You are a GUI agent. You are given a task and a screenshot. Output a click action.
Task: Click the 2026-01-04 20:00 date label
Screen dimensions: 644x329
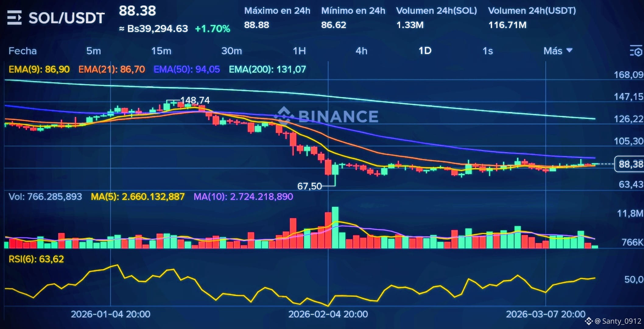click(111, 314)
